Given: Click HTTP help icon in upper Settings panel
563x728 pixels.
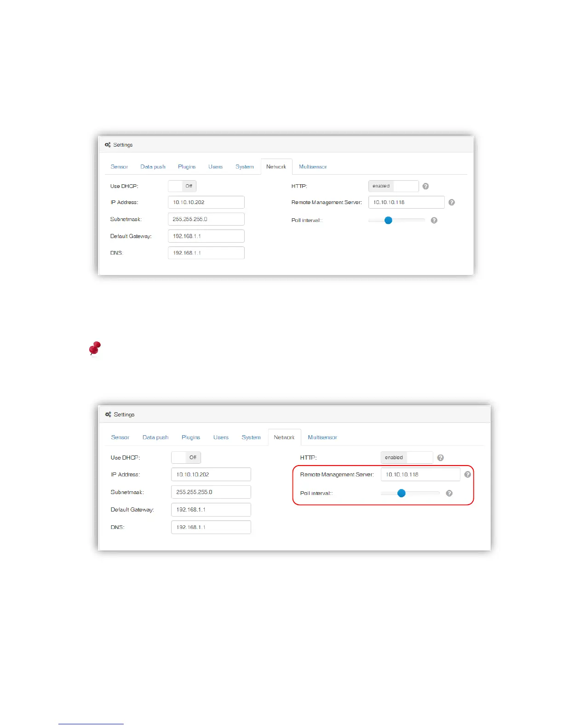Looking at the screenshot, I should pyautogui.click(x=425, y=186).
